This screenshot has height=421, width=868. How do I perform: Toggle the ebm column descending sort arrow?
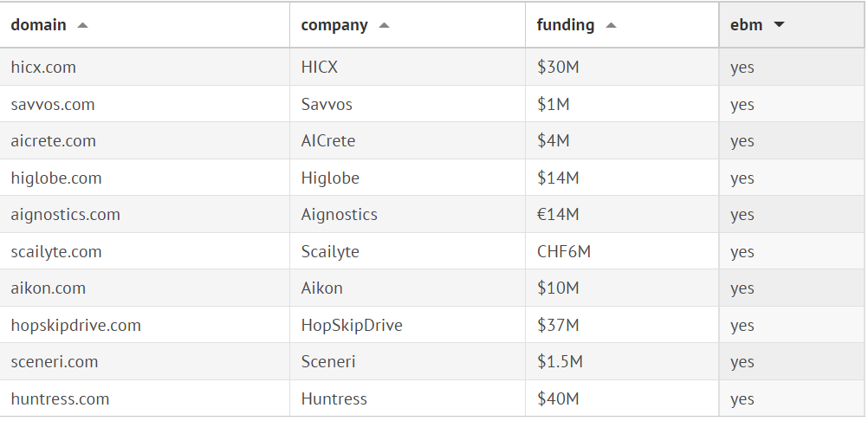click(x=779, y=25)
